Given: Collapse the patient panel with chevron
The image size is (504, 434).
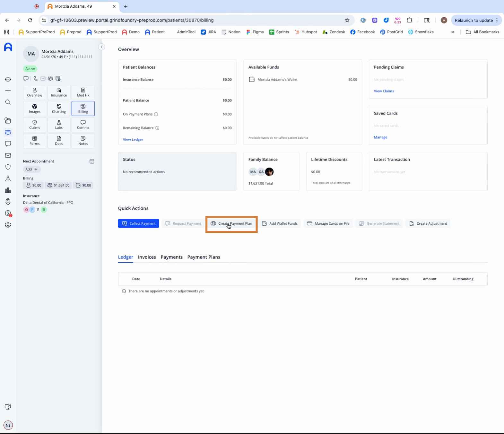Looking at the screenshot, I should click(x=101, y=47).
